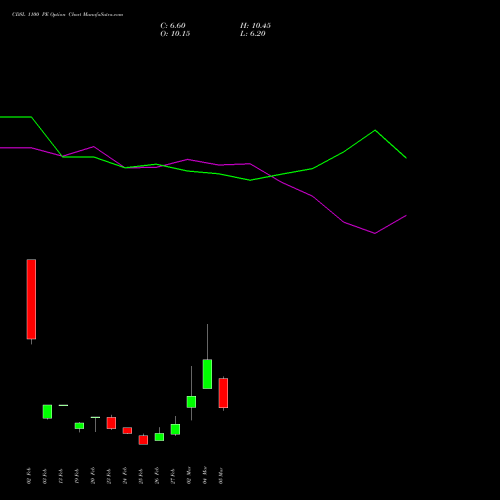Click the close value 'C: 6.60'
The image size is (500, 500).
click(x=173, y=26)
